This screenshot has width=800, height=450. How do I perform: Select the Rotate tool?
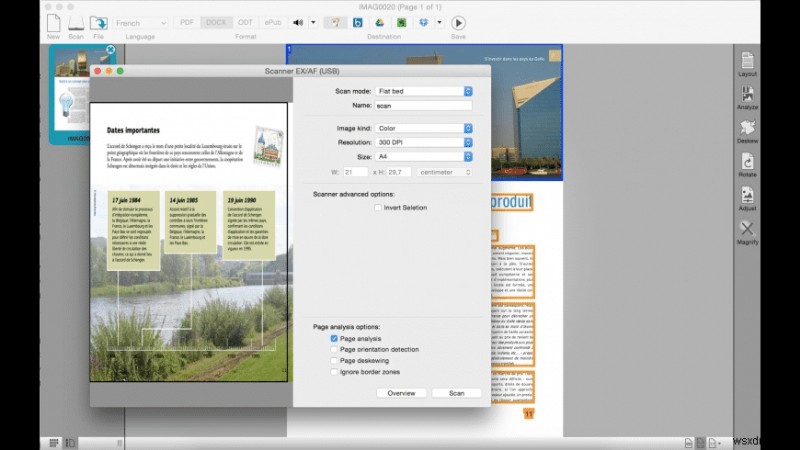(746, 162)
